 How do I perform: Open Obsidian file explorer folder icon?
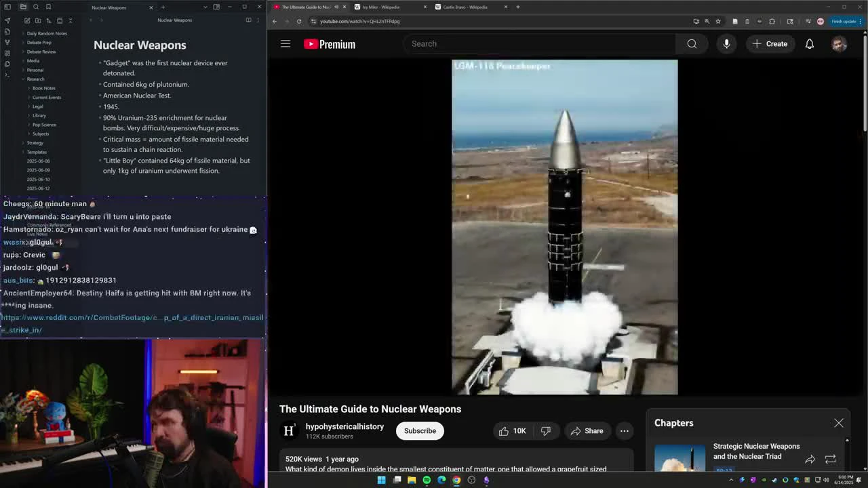point(23,7)
